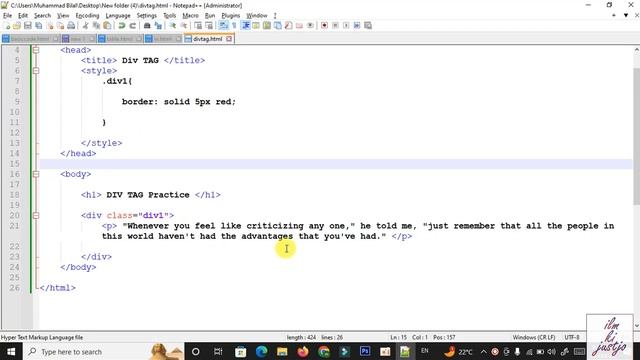The image size is (640, 360).
Task: Click the Paste toolbar icon
Action: [x=107, y=26]
